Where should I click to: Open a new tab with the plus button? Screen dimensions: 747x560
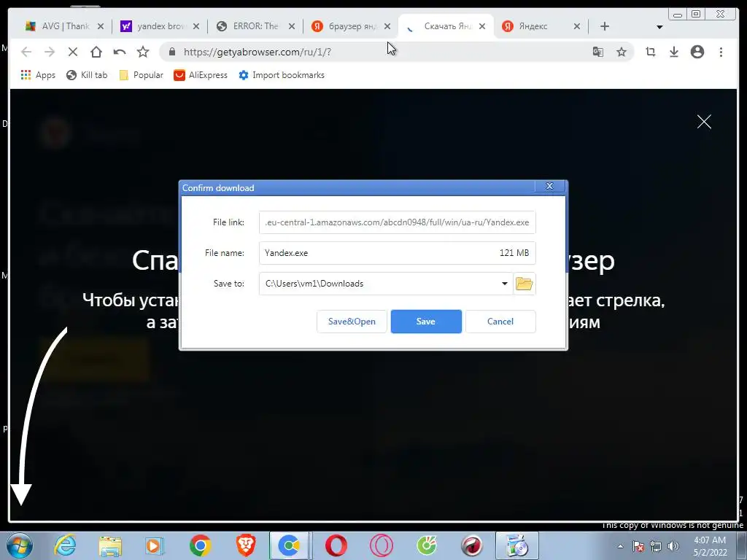pos(605,26)
